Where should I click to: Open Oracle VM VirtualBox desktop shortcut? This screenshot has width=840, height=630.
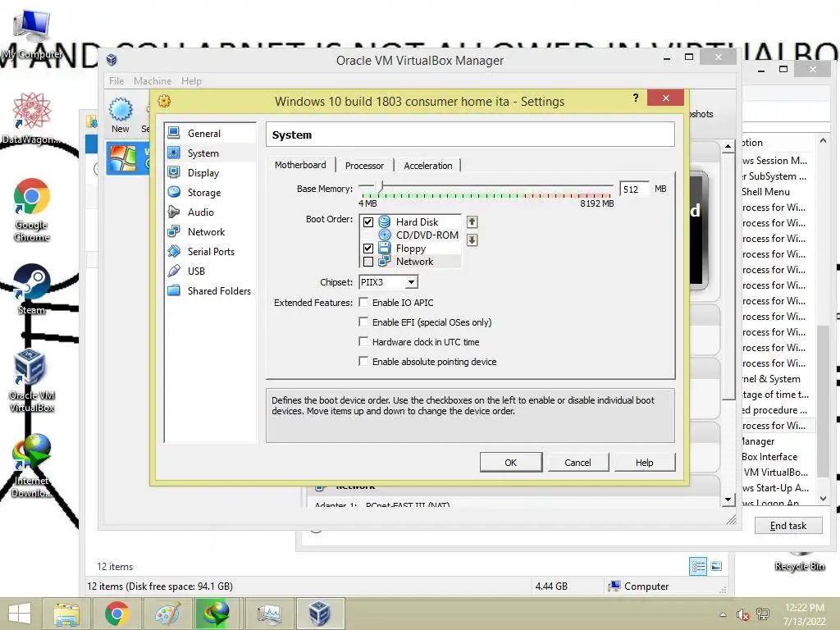[32, 381]
